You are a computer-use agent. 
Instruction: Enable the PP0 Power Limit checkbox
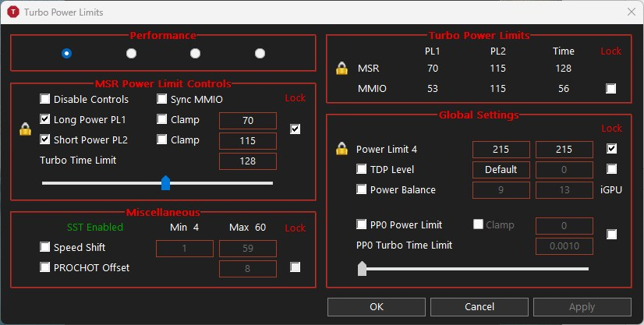click(361, 224)
